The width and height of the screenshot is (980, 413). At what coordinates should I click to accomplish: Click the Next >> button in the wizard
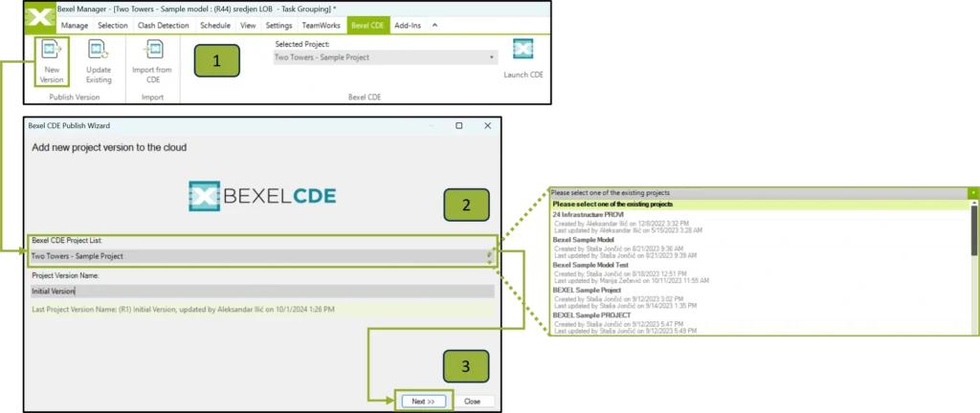coord(422,402)
